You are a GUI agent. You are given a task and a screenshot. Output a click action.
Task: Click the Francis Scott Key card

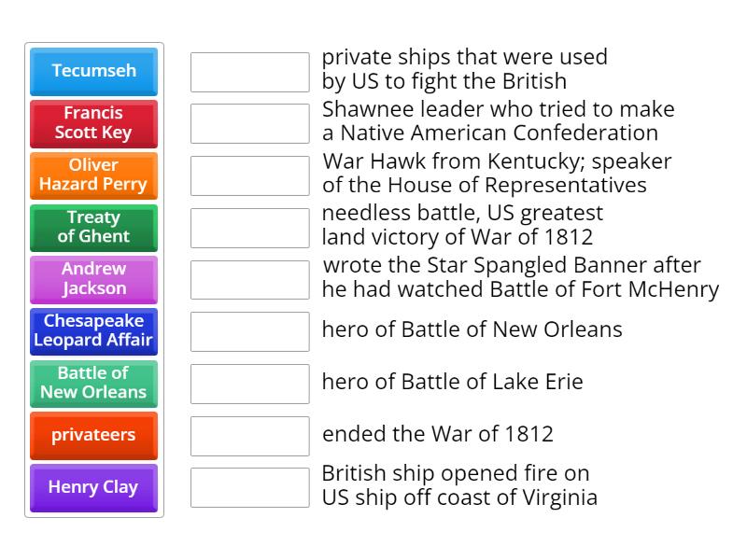click(93, 124)
